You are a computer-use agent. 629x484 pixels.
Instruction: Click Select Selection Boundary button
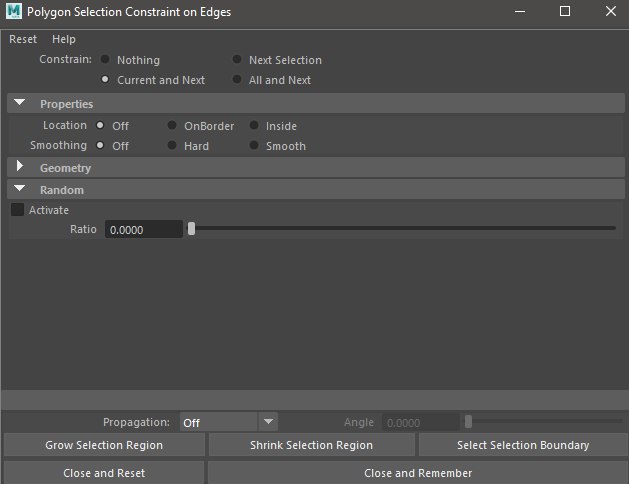pyautogui.click(x=523, y=445)
